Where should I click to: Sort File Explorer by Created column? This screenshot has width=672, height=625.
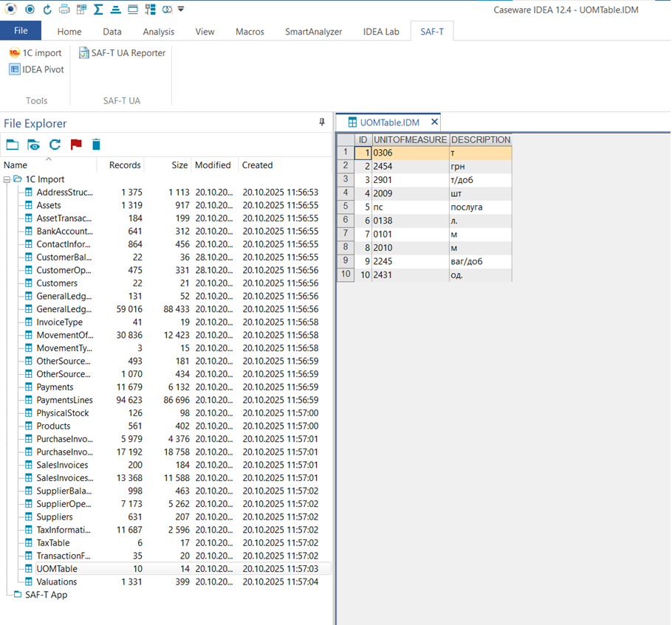(x=258, y=165)
